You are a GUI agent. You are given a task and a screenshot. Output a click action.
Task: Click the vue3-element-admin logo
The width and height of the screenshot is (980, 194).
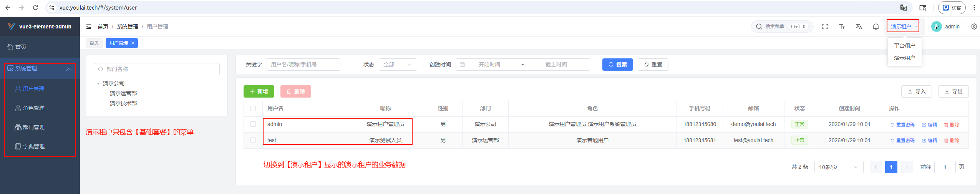click(12, 26)
